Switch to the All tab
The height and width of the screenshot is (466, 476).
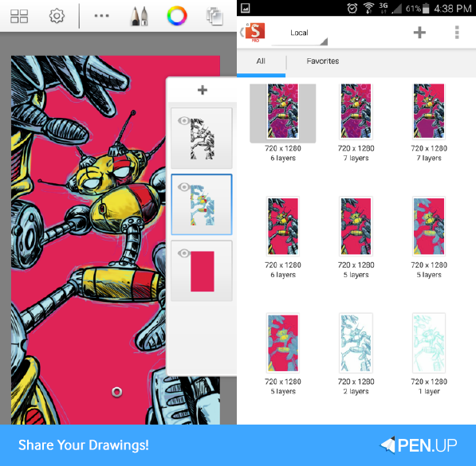coord(261,61)
